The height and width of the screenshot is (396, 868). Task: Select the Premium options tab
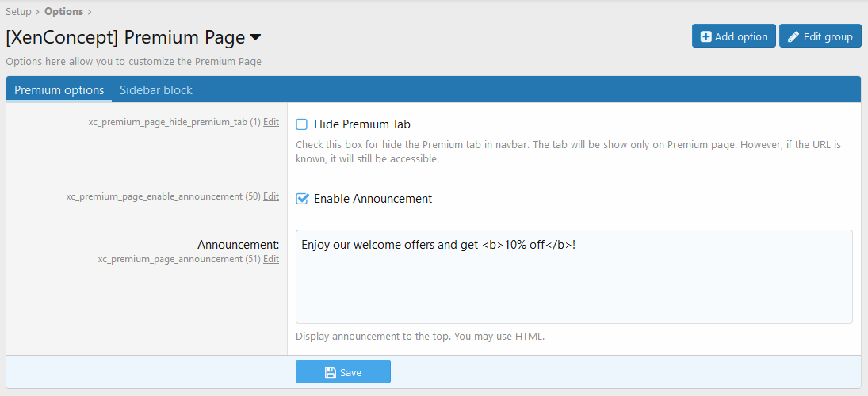coord(59,90)
